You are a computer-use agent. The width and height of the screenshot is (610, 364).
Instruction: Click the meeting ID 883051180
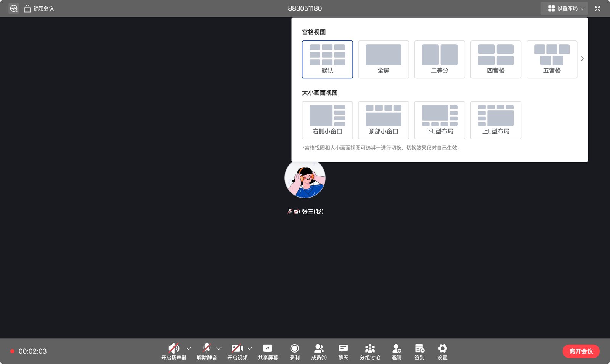tap(305, 8)
